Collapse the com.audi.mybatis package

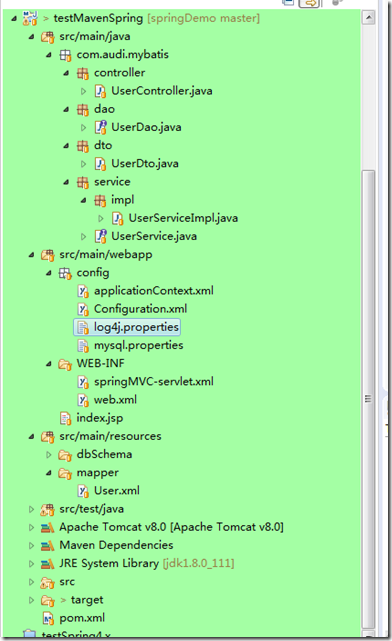coord(49,55)
